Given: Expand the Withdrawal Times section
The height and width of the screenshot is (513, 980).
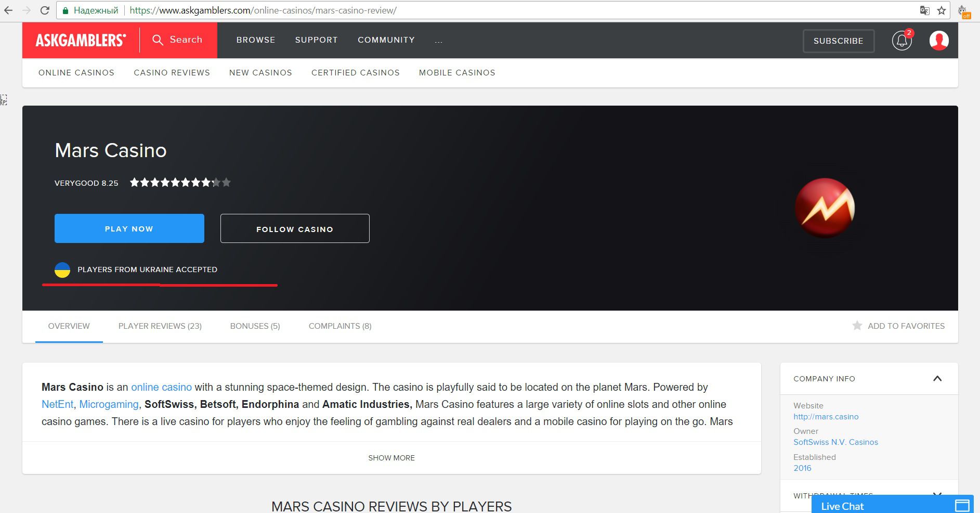Looking at the screenshot, I should (x=937, y=494).
